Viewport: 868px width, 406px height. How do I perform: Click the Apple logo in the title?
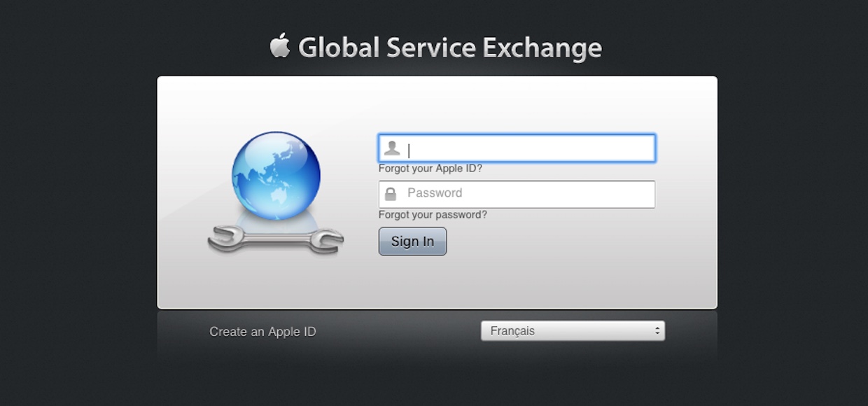tap(280, 46)
